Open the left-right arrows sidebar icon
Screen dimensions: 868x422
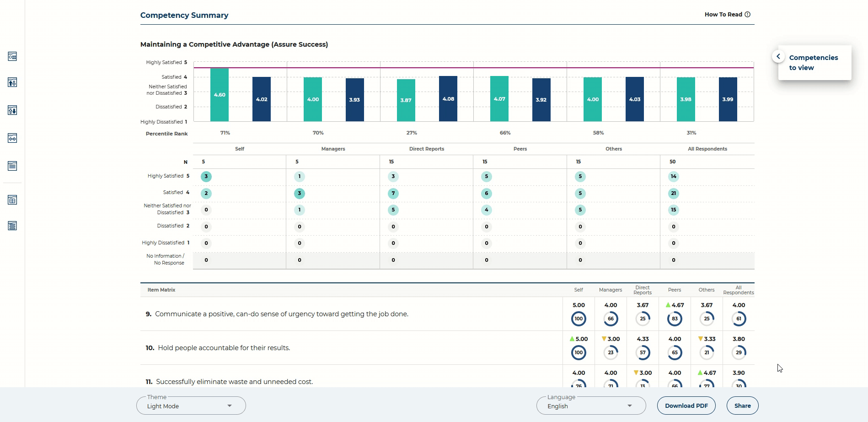[x=12, y=138]
